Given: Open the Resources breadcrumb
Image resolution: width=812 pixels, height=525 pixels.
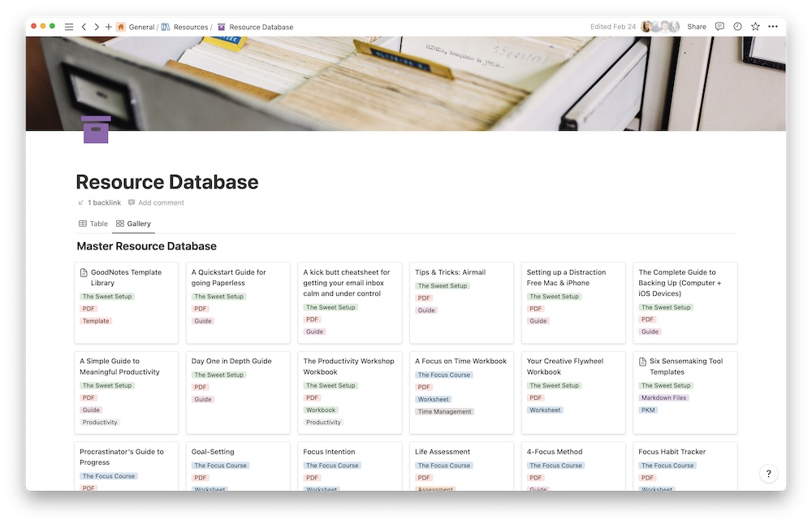Looking at the screenshot, I should [185, 27].
